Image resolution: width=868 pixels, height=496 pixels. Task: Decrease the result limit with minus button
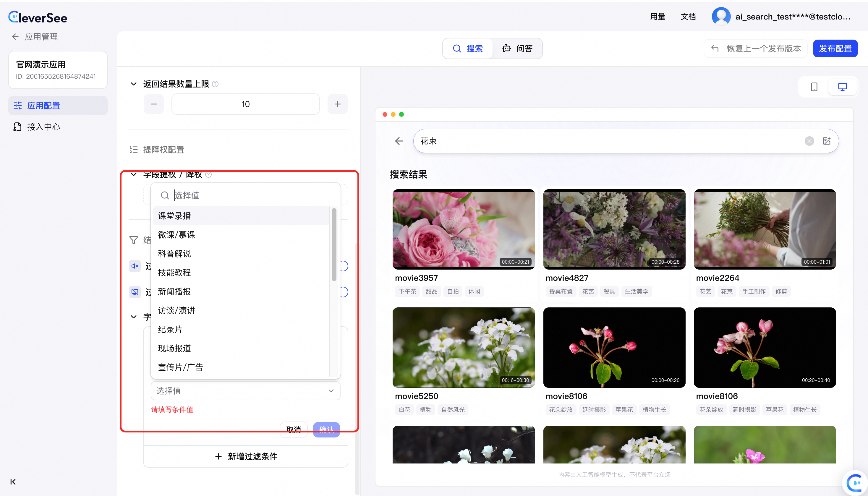coord(154,104)
